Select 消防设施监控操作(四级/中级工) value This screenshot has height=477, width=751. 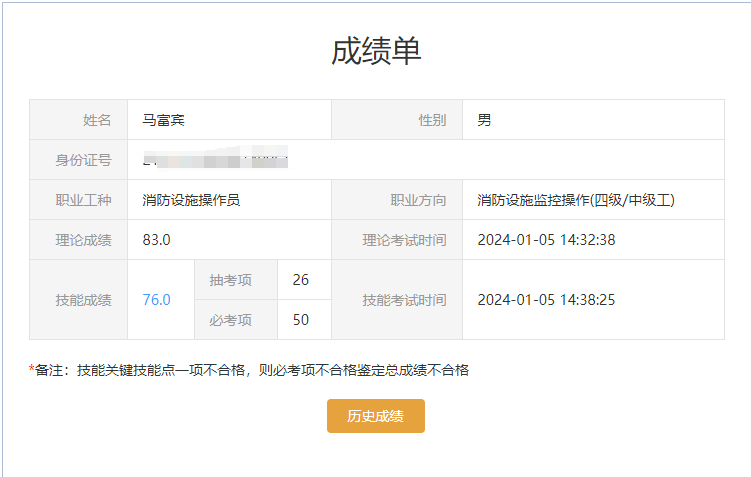[576, 200]
